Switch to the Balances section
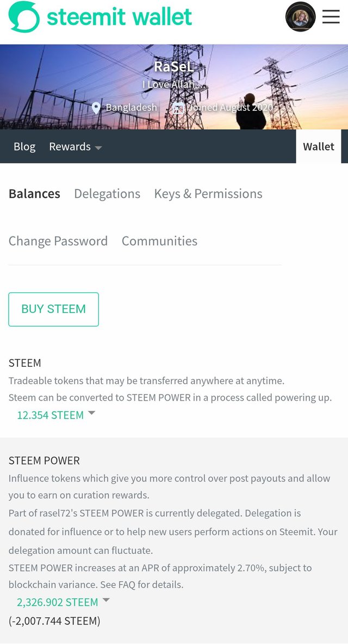 [34, 194]
